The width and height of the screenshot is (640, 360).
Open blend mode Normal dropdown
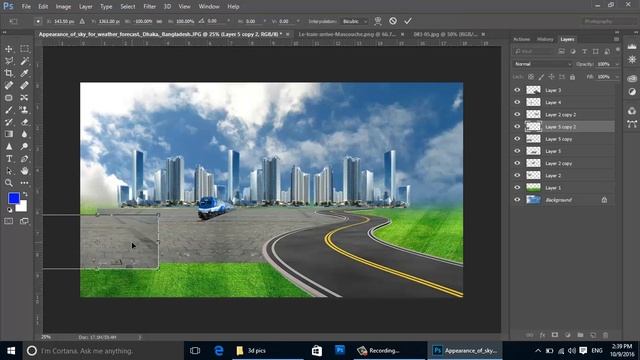542,64
